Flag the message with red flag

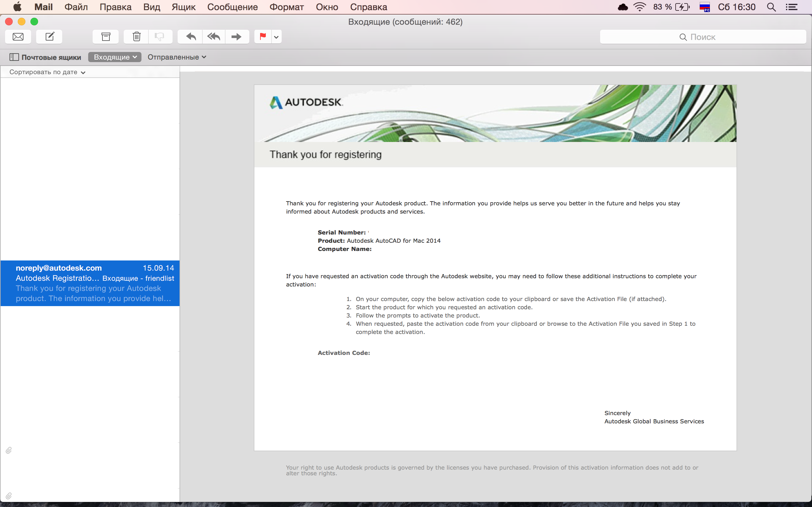(263, 36)
